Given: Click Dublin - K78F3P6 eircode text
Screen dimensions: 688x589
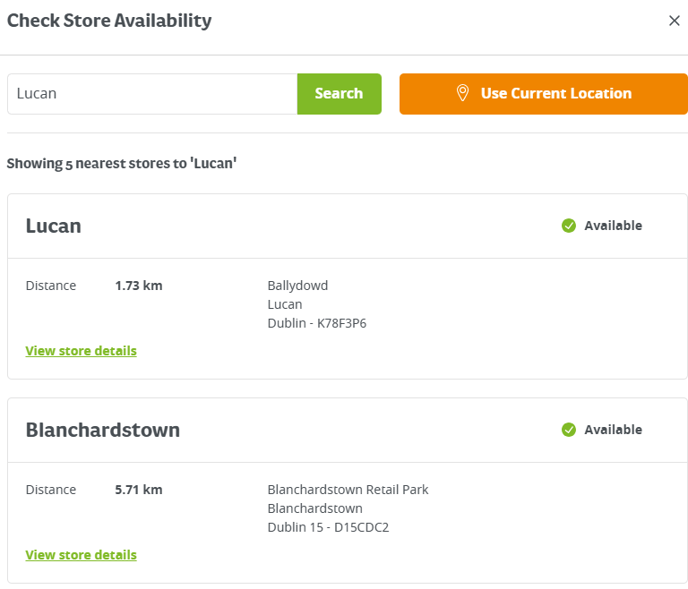Looking at the screenshot, I should pos(317,323).
